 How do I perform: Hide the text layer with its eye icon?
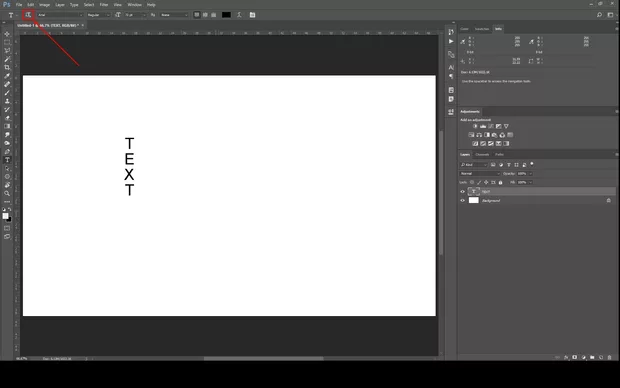coord(463,191)
